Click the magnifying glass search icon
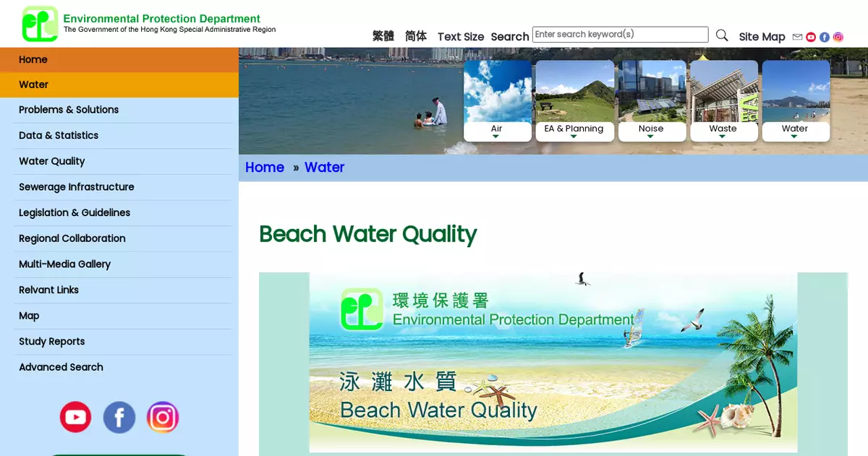Viewport: 868px width, 456px height. [722, 35]
